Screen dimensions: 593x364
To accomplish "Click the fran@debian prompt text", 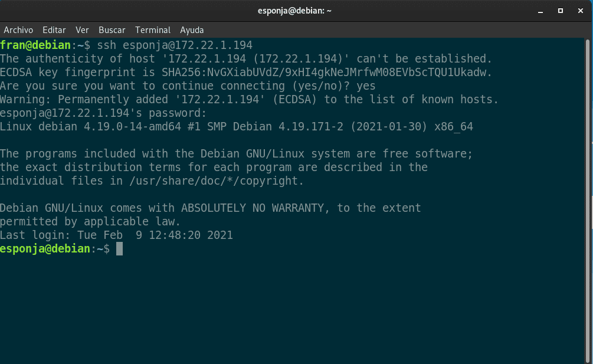I will 35,45.
